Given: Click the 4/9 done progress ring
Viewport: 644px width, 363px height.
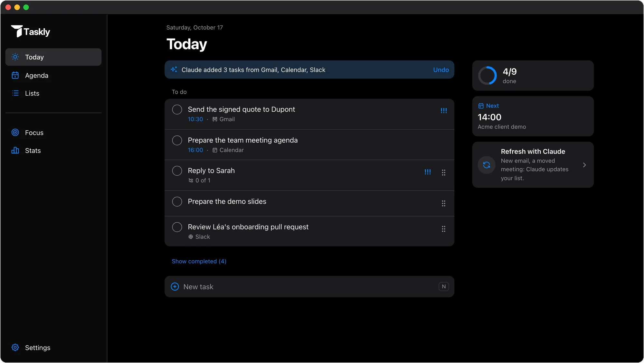Looking at the screenshot, I should [487, 76].
